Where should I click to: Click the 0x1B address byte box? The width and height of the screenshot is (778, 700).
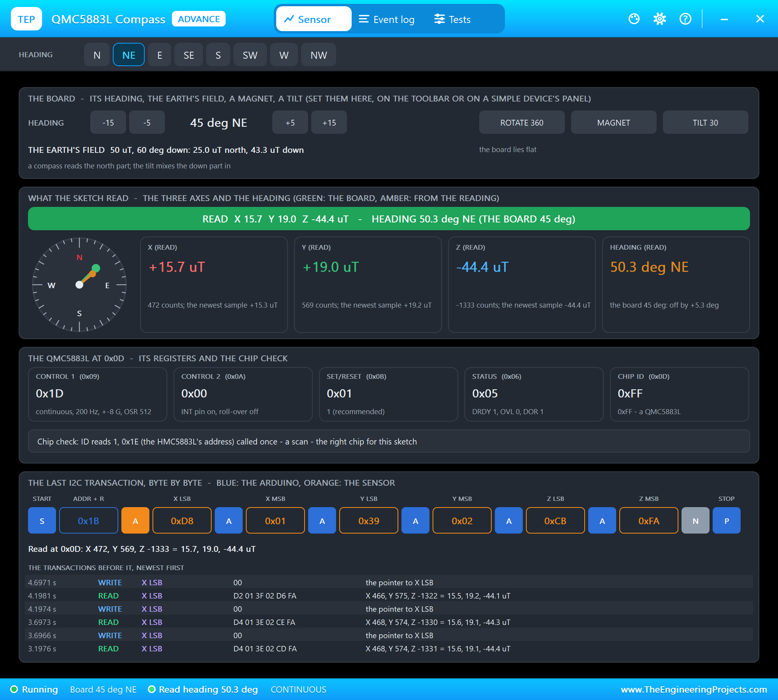tap(89, 521)
